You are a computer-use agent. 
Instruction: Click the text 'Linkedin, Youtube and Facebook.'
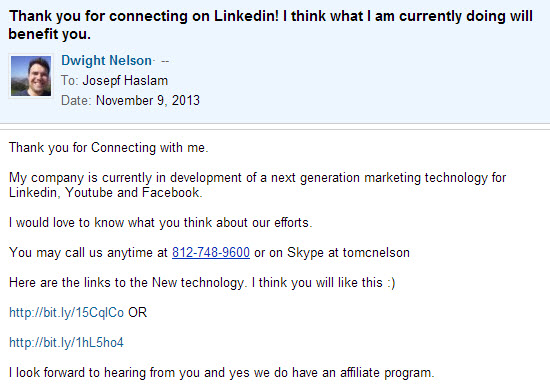(x=106, y=193)
